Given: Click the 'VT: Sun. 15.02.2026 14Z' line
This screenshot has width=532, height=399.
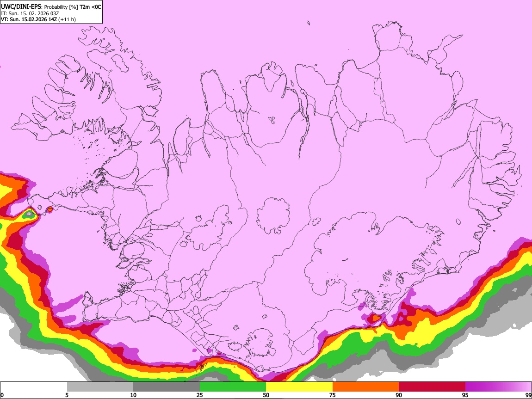Looking at the screenshot, I should 29,19.
